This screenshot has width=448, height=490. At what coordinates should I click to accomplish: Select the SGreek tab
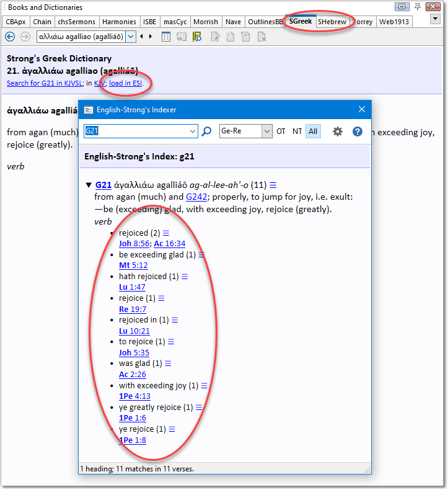click(301, 21)
